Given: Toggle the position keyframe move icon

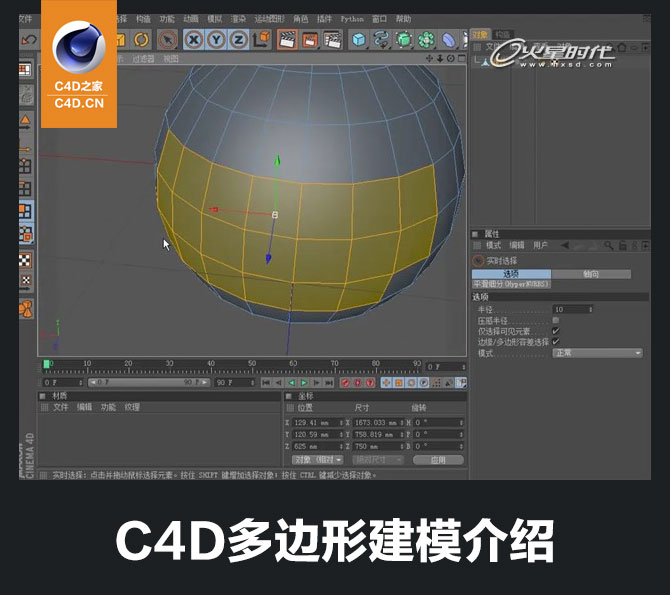Looking at the screenshot, I should tap(386, 383).
